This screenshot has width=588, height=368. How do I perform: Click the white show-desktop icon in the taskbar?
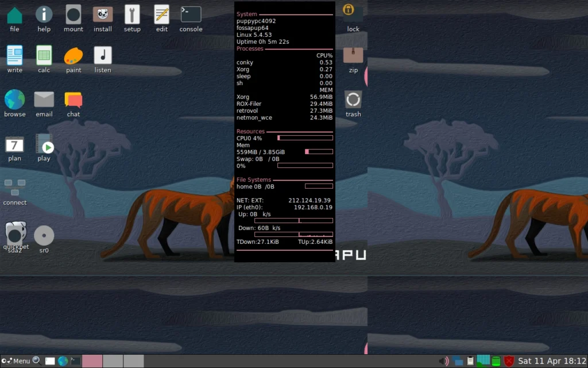50,361
